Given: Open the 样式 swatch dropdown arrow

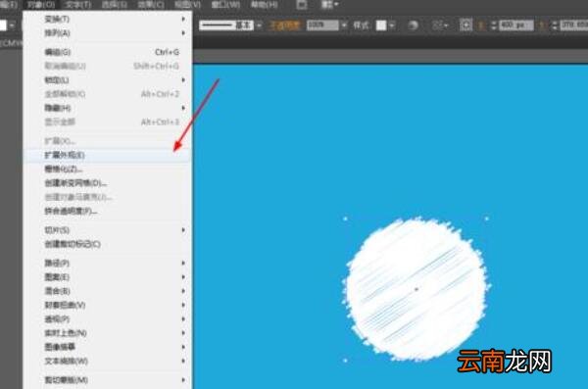Looking at the screenshot, I should [x=392, y=25].
